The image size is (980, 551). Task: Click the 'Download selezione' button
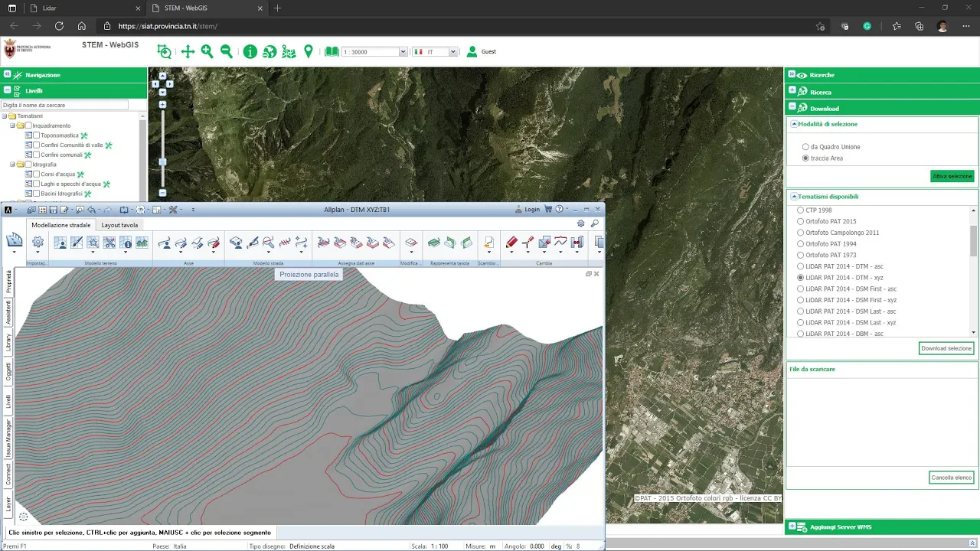[x=946, y=348]
